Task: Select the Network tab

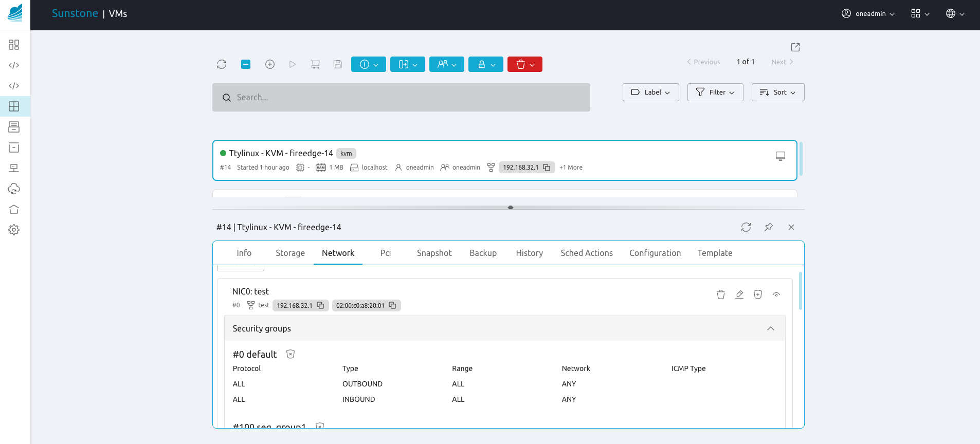Action: point(338,253)
